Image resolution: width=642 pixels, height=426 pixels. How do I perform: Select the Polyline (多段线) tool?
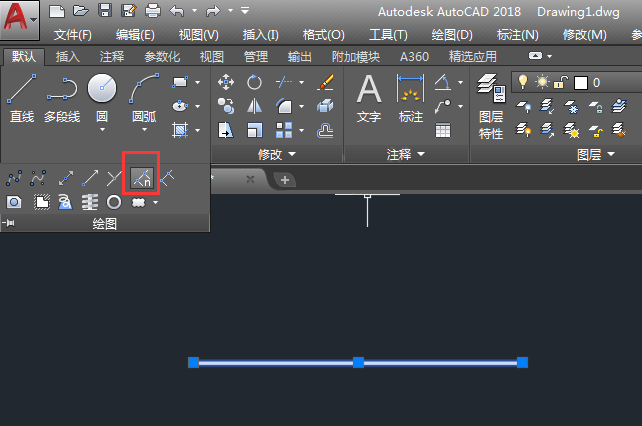[x=62, y=97]
